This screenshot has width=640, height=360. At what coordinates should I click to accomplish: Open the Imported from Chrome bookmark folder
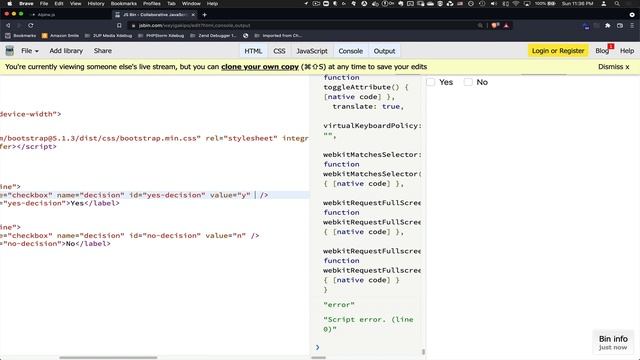coord(278,36)
